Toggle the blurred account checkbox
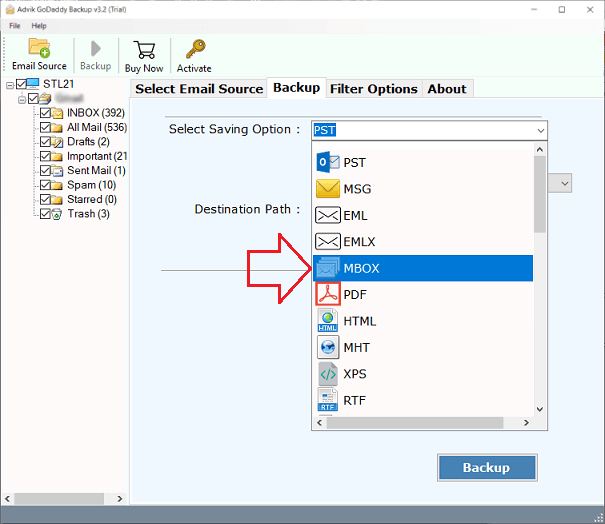The height and width of the screenshot is (524, 605). [x=34, y=98]
